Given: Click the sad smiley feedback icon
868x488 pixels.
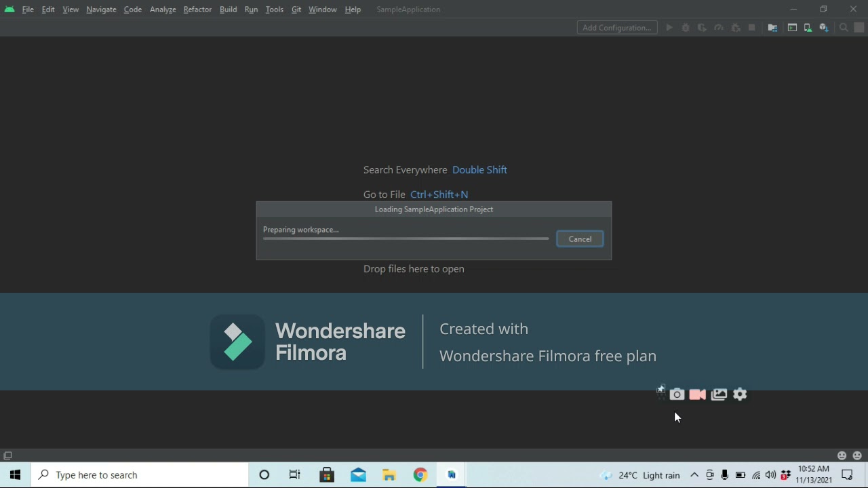Looking at the screenshot, I should (x=857, y=455).
